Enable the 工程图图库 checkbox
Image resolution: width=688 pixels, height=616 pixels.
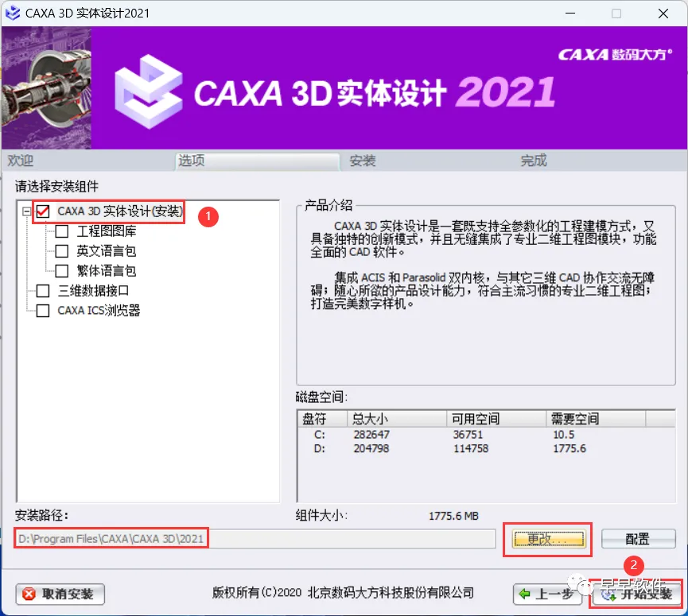coord(62,231)
